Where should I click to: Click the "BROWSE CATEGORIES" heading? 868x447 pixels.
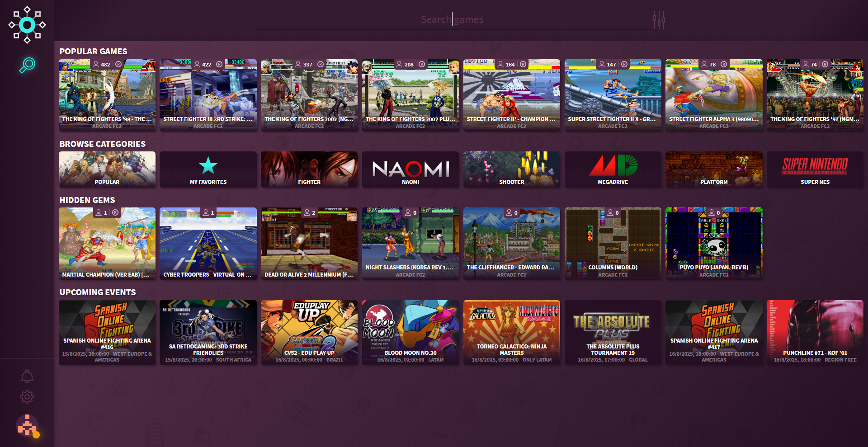103,144
